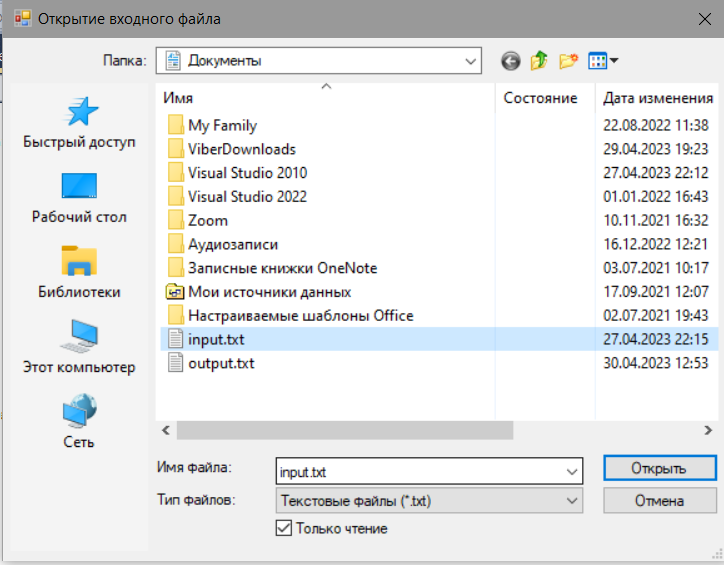Create a new folder
The image size is (724, 565).
(568, 61)
